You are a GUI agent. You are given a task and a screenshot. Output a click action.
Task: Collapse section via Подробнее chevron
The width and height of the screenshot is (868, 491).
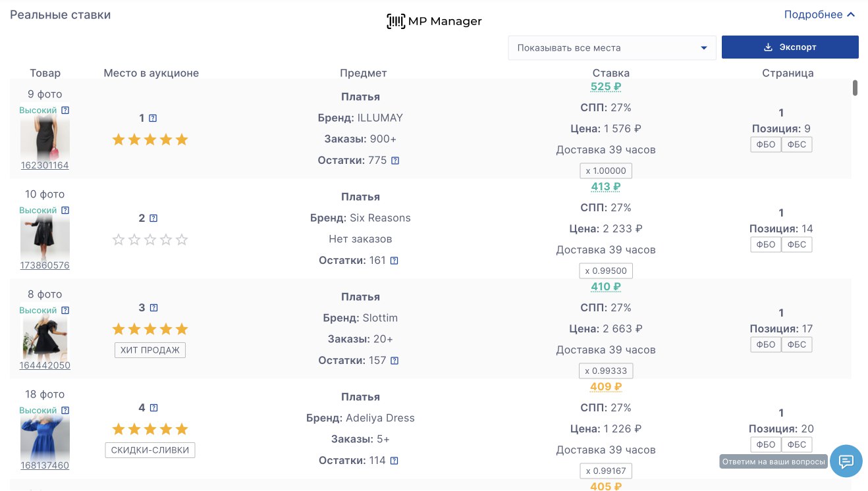click(851, 14)
